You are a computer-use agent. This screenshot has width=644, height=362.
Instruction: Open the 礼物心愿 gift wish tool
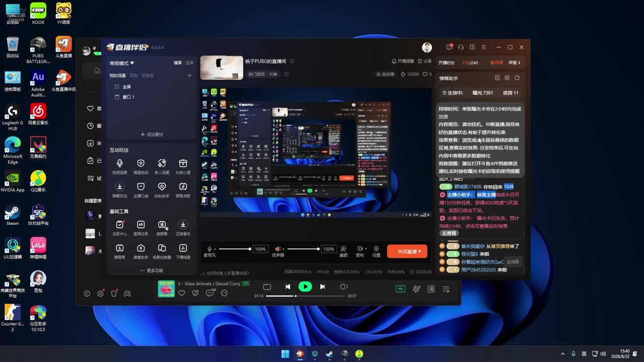[x=183, y=166]
